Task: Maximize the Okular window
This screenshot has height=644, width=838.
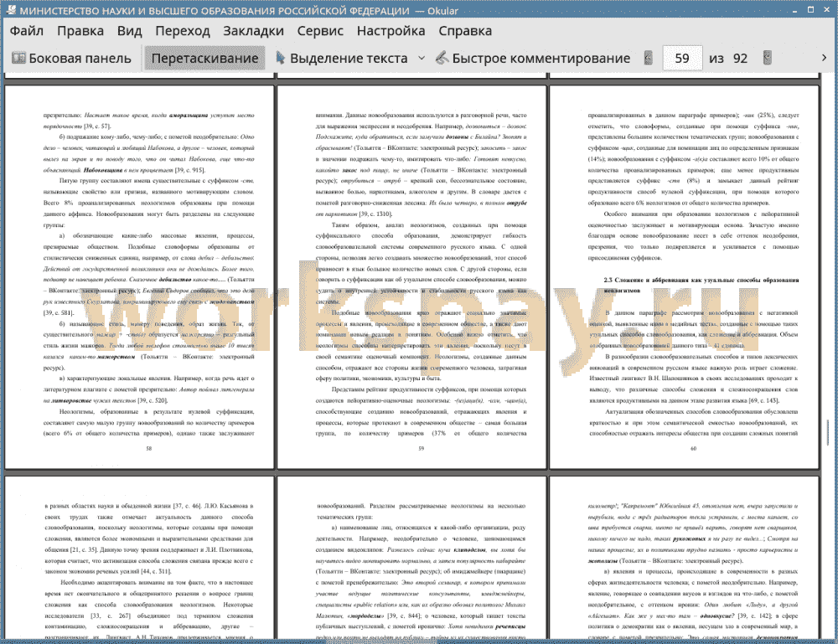Action: pos(810,9)
